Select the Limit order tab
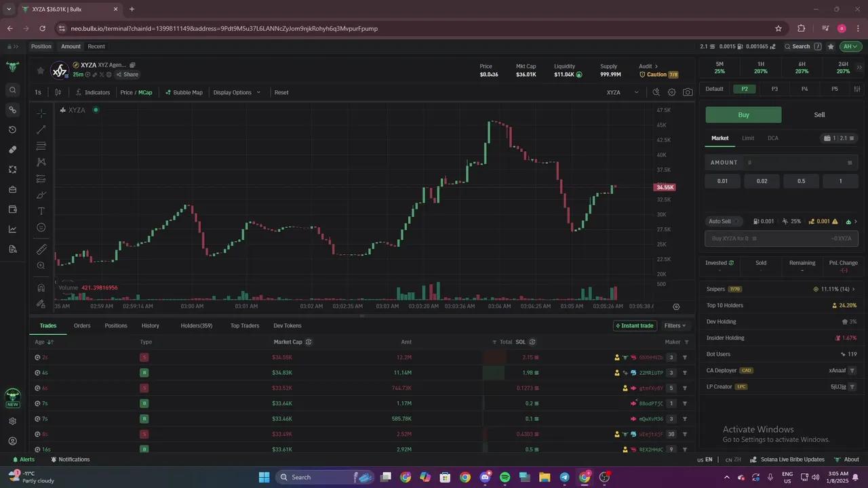Screen dimensions: 868x488 [747, 138]
